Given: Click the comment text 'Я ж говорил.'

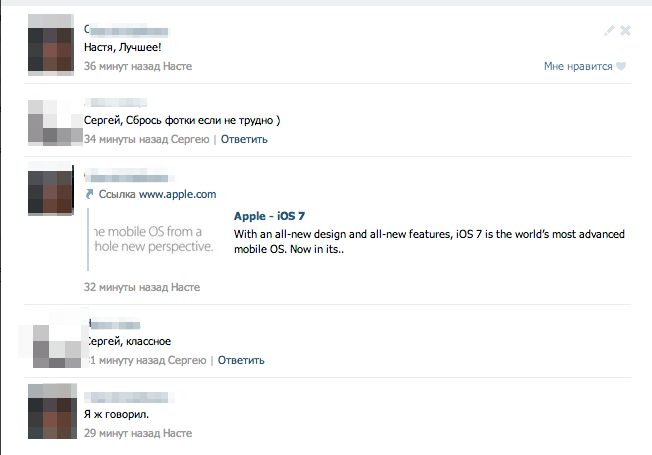Looking at the screenshot, I should [x=116, y=414].
